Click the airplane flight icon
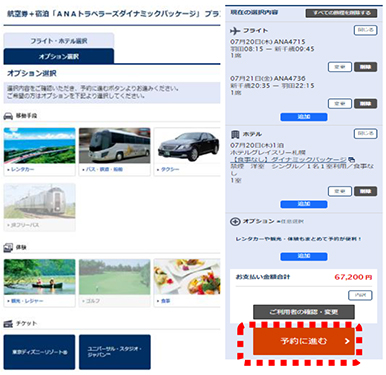Viewport: 386px width, 375px height. [235, 31]
